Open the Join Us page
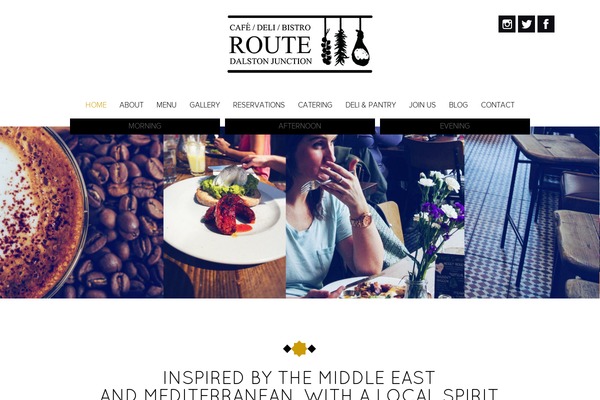 pos(422,105)
